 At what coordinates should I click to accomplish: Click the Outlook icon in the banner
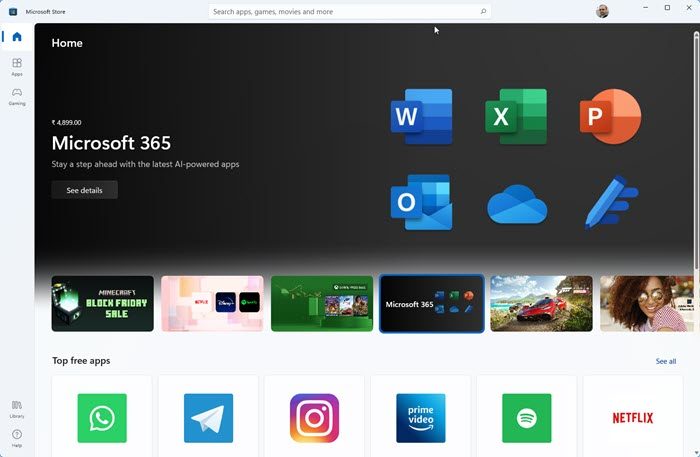(x=421, y=202)
